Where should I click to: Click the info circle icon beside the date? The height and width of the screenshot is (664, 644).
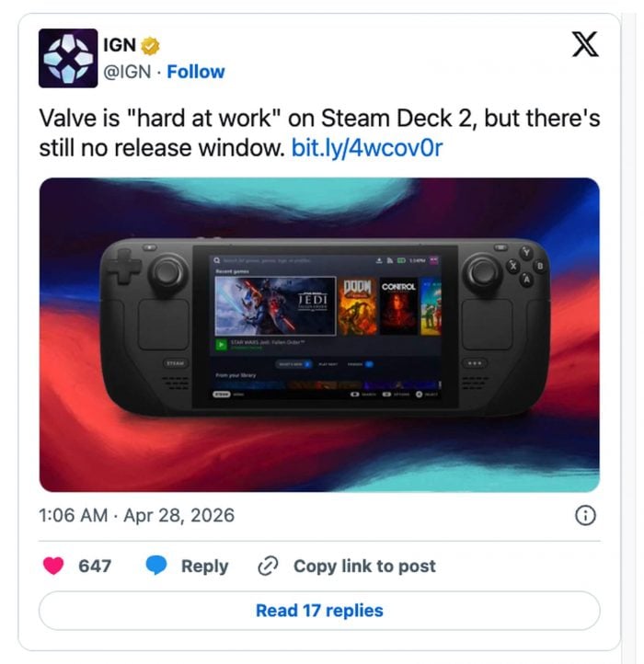point(585,515)
